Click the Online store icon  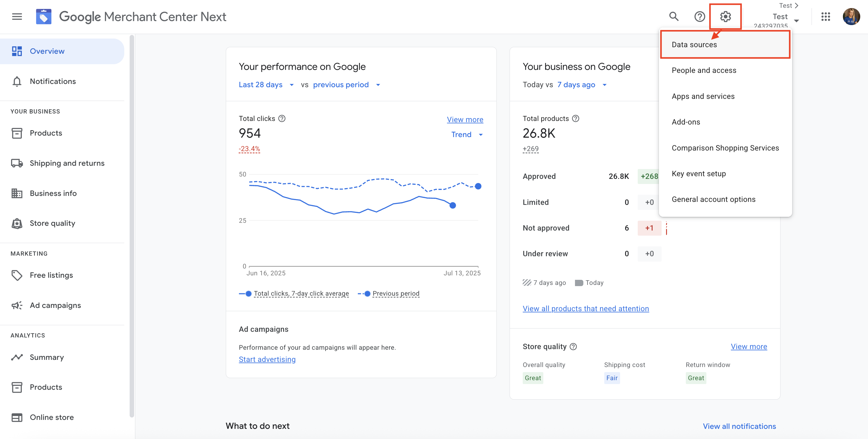(x=17, y=417)
